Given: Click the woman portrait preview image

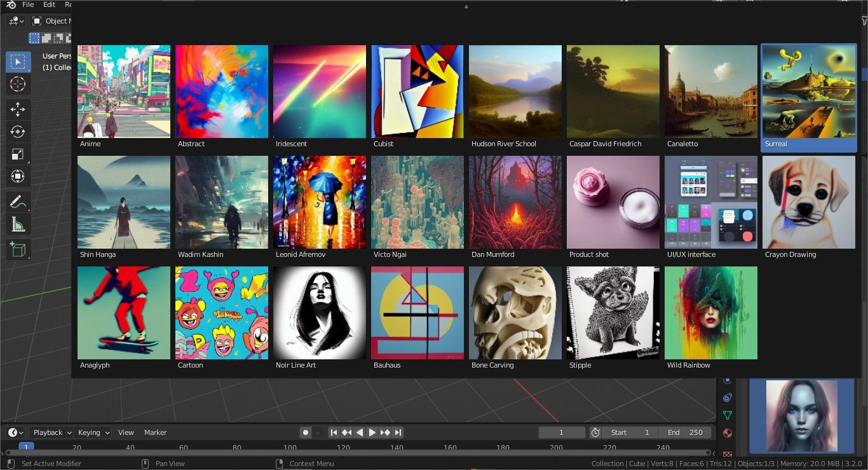Looking at the screenshot, I should [x=801, y=416].
